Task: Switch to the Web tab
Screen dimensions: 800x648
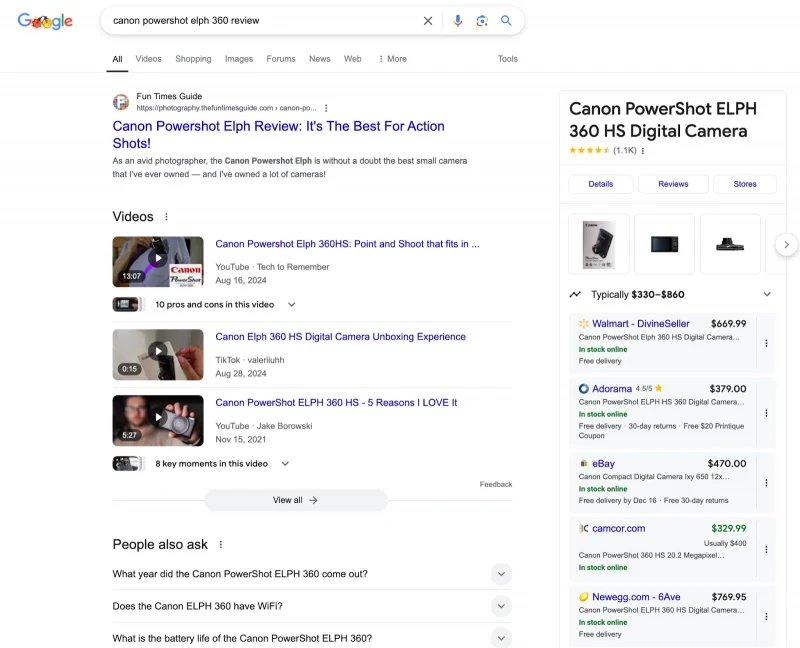Action: 353,59
